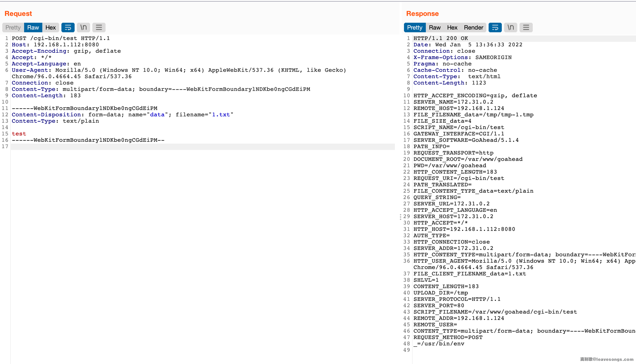Switch Request view to Hex tab
This screenshot has width=636, height=364.
point(50,27)
